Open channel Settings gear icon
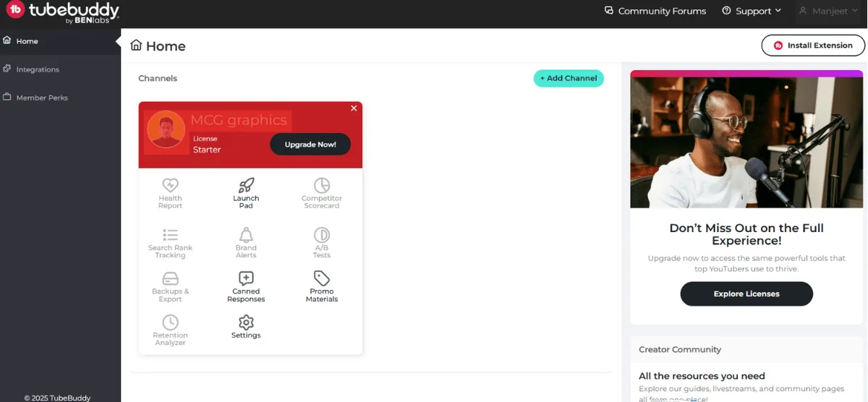The image size is (868, 402). pos(246,322)
